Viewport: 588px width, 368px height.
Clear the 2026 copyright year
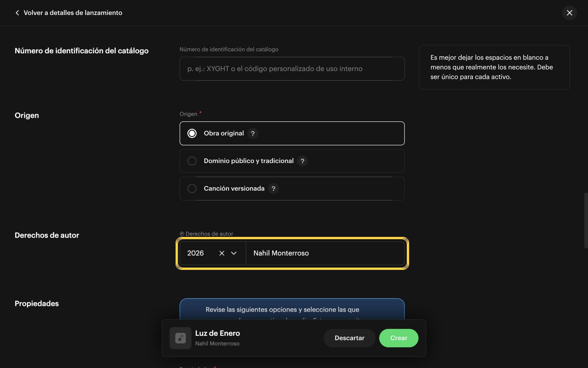(x=222, y=253)
